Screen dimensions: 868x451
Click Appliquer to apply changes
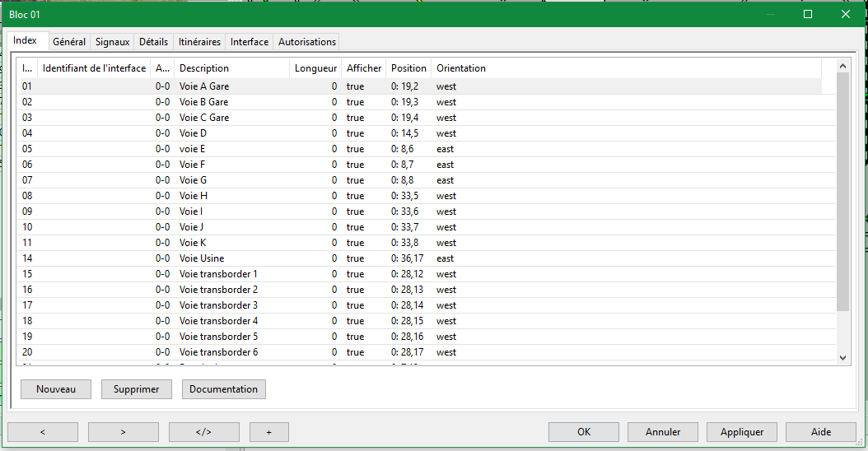742,432
